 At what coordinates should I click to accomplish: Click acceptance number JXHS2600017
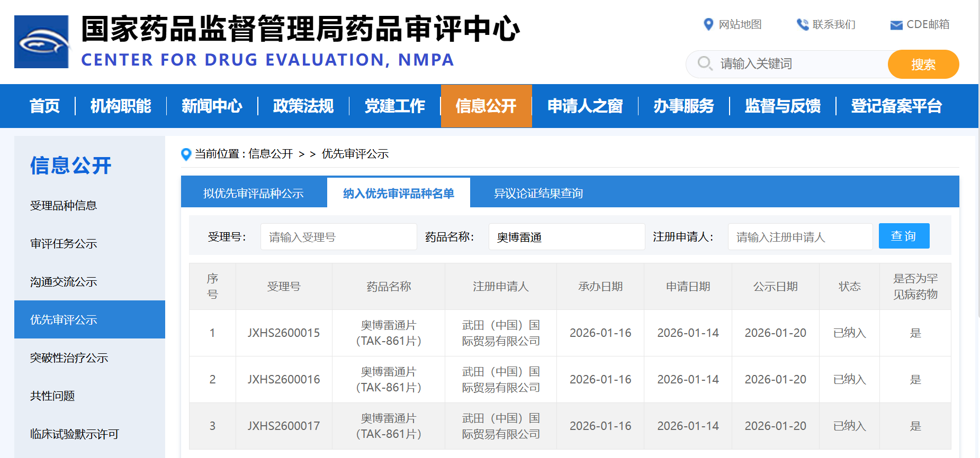pos(284,426)
